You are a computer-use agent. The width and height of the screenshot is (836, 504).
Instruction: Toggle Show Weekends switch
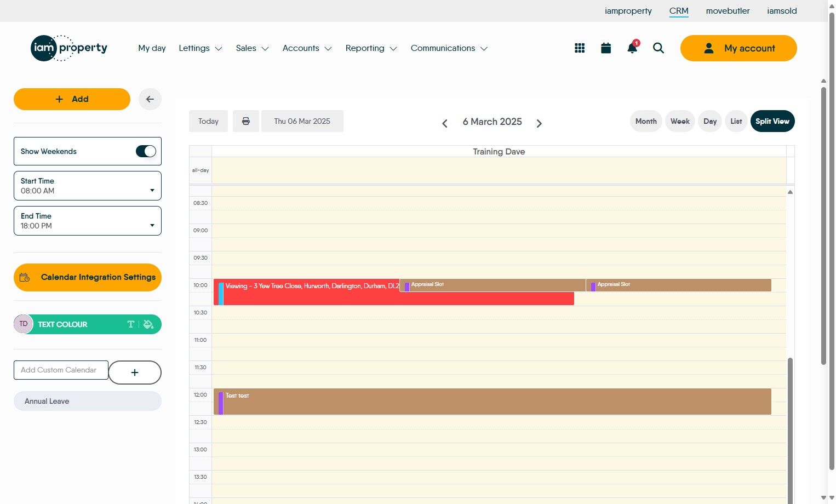tap(146, 151)
